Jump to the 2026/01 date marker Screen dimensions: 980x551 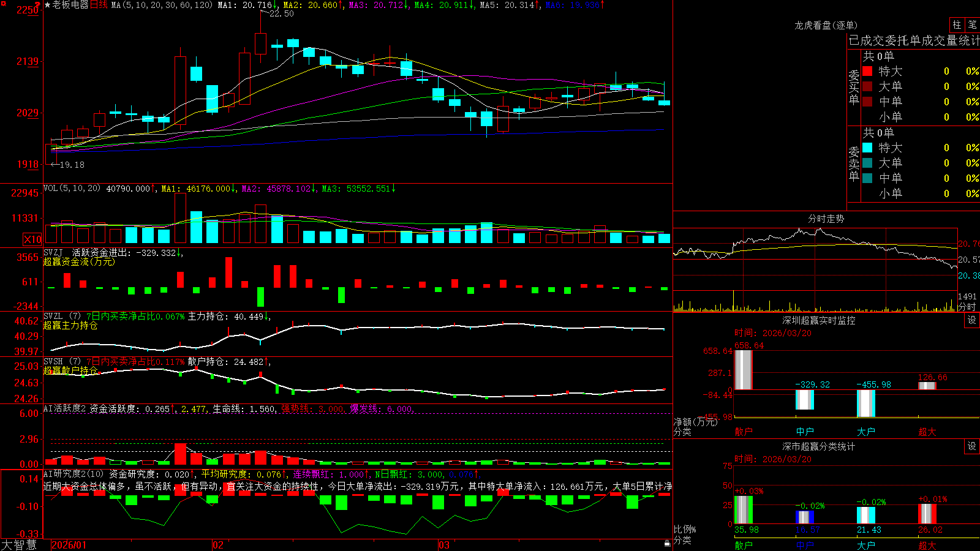coord(69,545)
